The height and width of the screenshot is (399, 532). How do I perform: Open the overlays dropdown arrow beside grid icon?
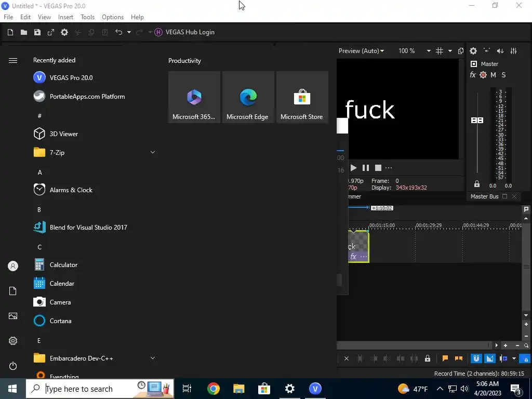point(450,51)
